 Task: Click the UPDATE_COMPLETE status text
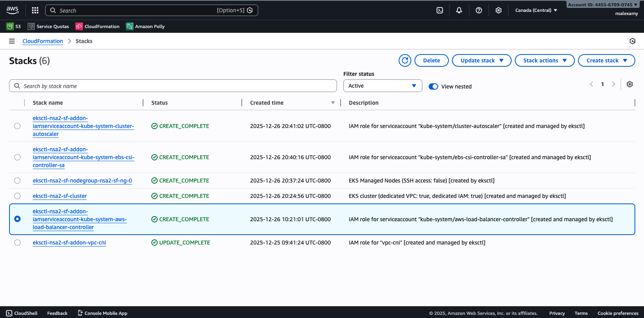click(x=185, y=243)
